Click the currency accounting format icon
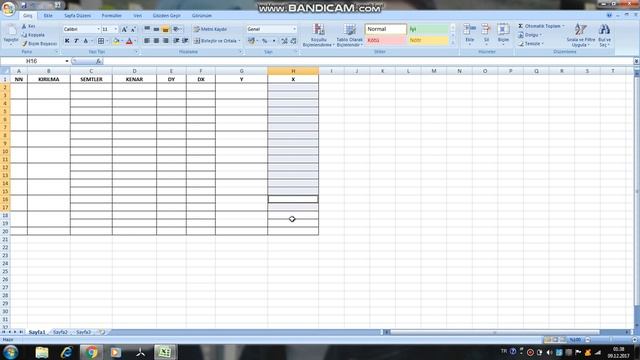640x360 pixels. pyautogui.click(x=251, y=41)
